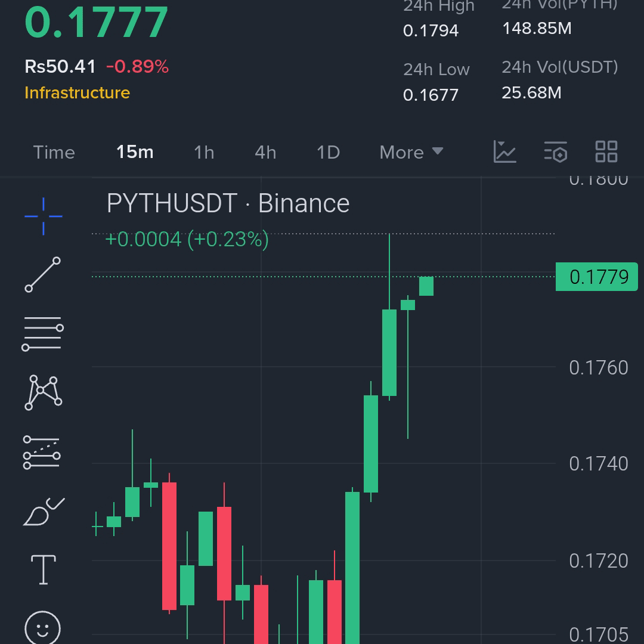The image size is (644, 644).
Task: Click the 0.1760 price axis label
Action: click(x=599, y=367)
